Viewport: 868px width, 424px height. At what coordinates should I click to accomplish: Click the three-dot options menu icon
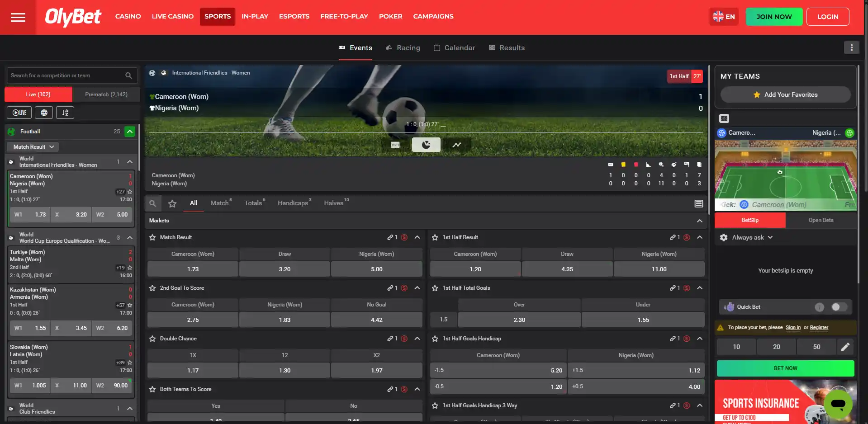coord(851,47)
